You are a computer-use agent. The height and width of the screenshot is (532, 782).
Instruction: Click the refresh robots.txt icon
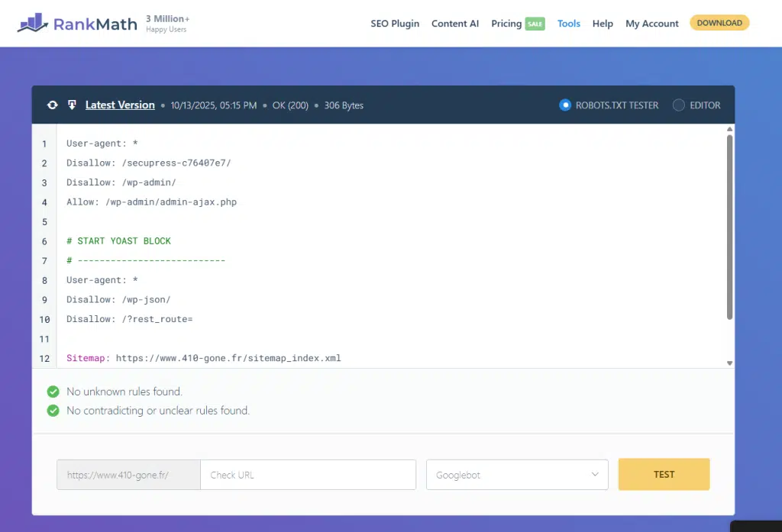52,105
